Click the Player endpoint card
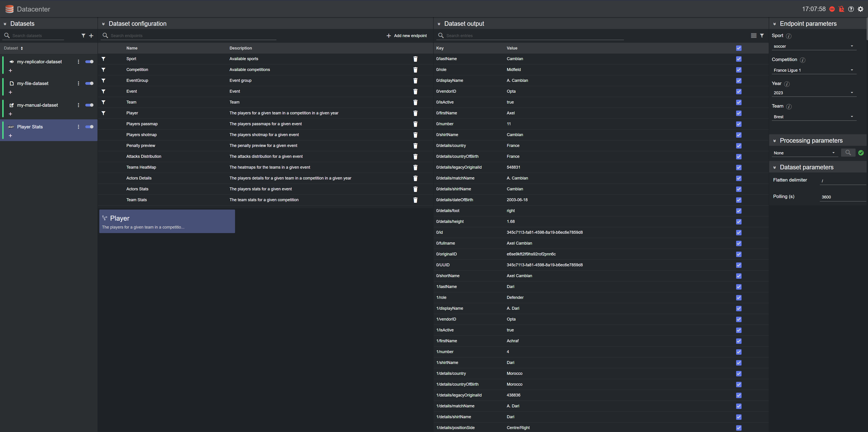The height and width of the screenshot is (432, 868). [167, 221]
